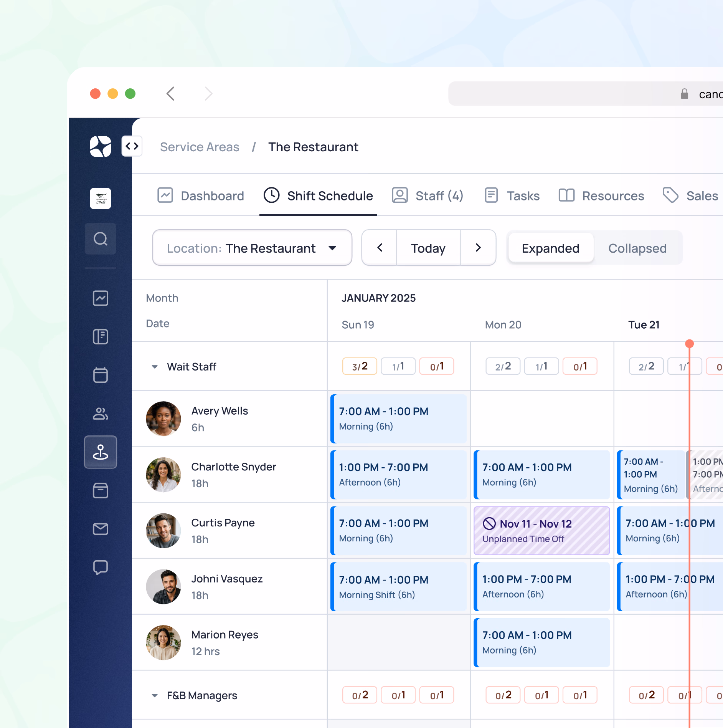Select the Mon 20 date header
723x728 pixels.
pos(503,325)
